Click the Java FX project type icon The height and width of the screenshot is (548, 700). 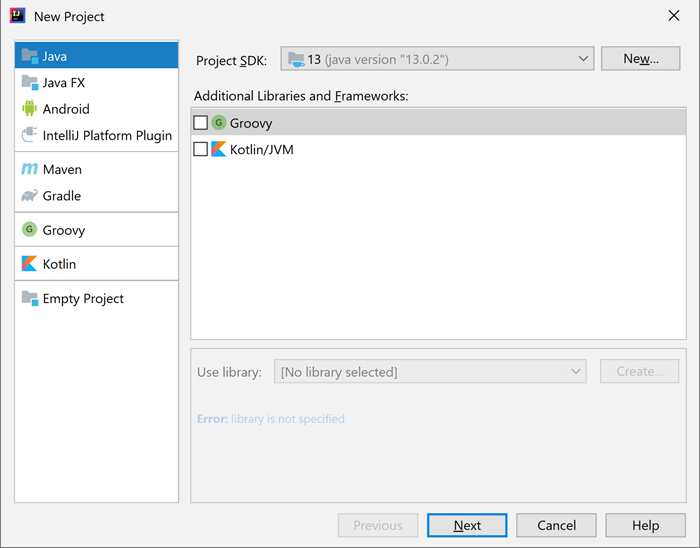tap(29, 83)
